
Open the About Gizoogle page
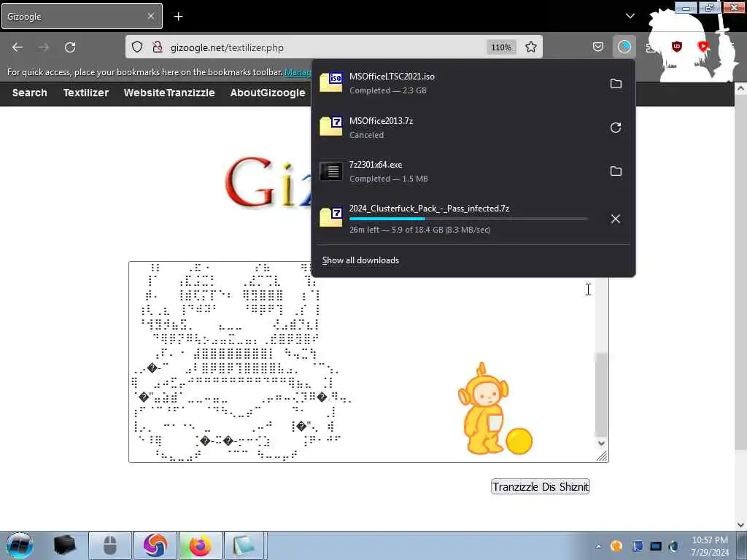[267, 93]
